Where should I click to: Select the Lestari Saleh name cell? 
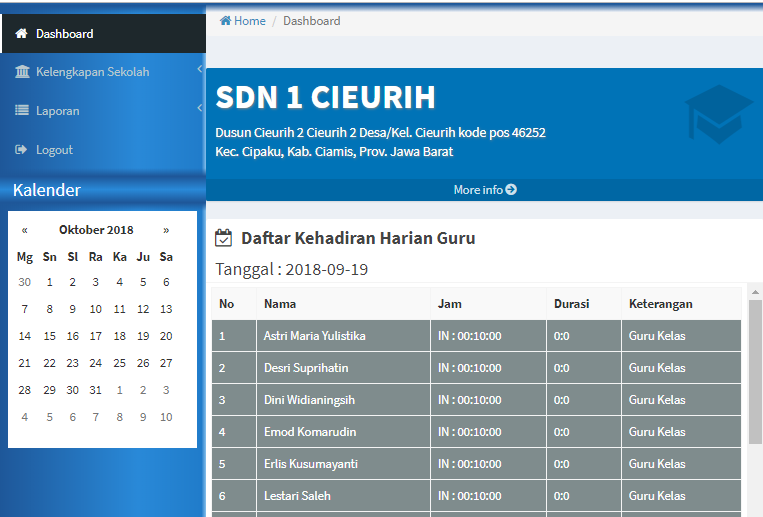pos(344,496)
